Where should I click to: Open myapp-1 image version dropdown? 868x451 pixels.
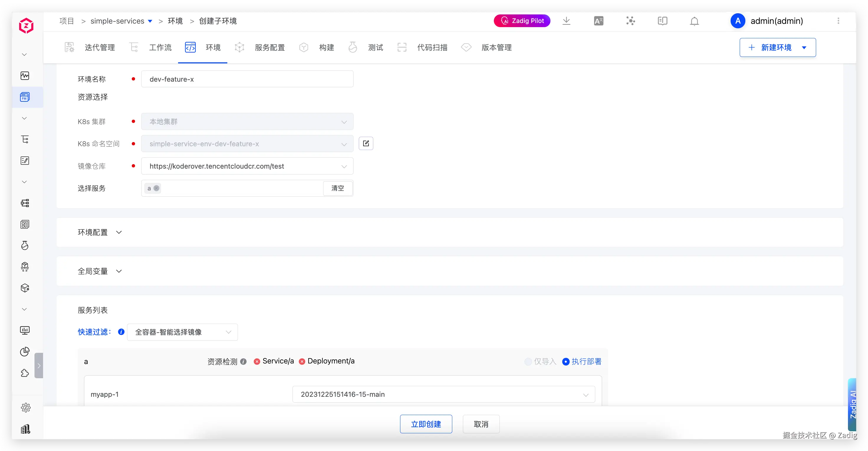pos(443,394)
